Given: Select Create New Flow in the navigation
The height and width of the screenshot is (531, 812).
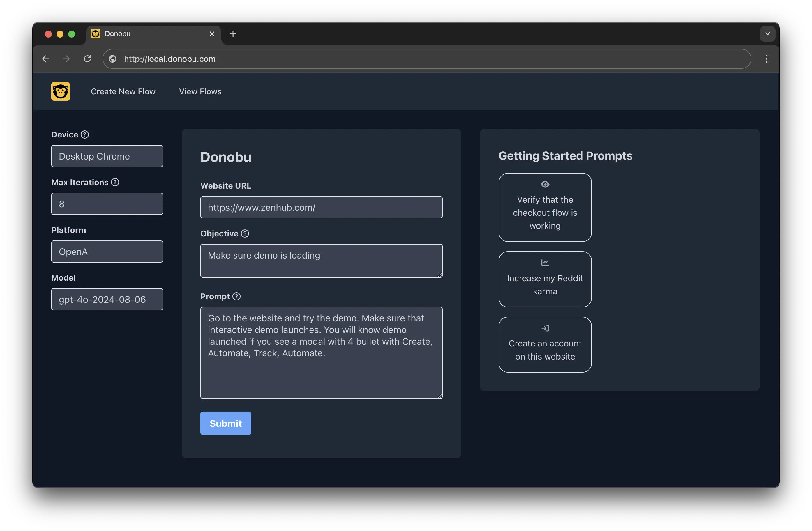Looking at the screenshot, I should point(123,91).
